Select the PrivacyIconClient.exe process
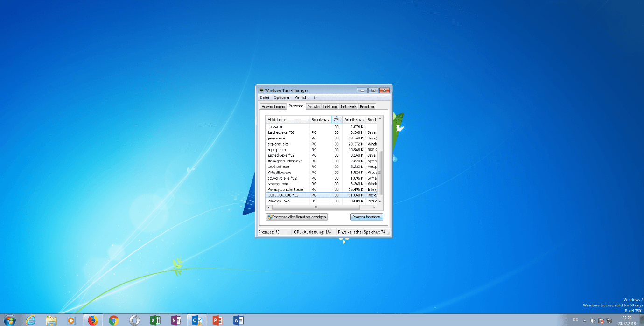 coord(322,189)
